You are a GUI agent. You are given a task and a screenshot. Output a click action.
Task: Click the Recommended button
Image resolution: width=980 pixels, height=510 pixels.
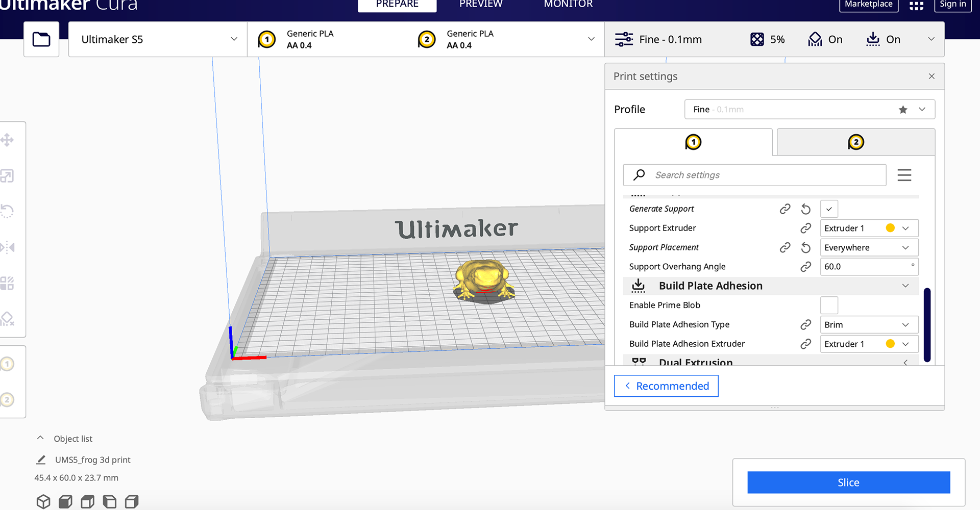pos(666,386)
